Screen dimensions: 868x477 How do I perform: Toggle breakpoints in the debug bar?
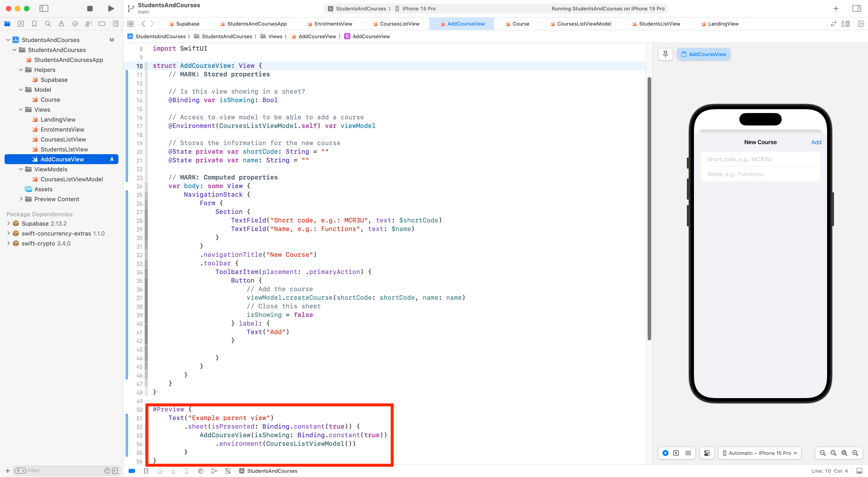click(132, 471)
